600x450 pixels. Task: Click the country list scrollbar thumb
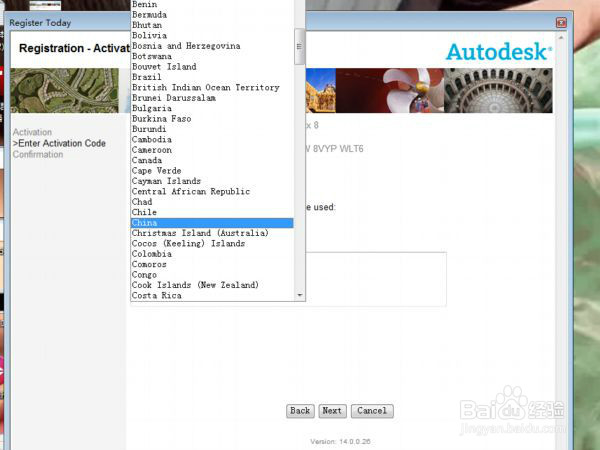point(299,46)
